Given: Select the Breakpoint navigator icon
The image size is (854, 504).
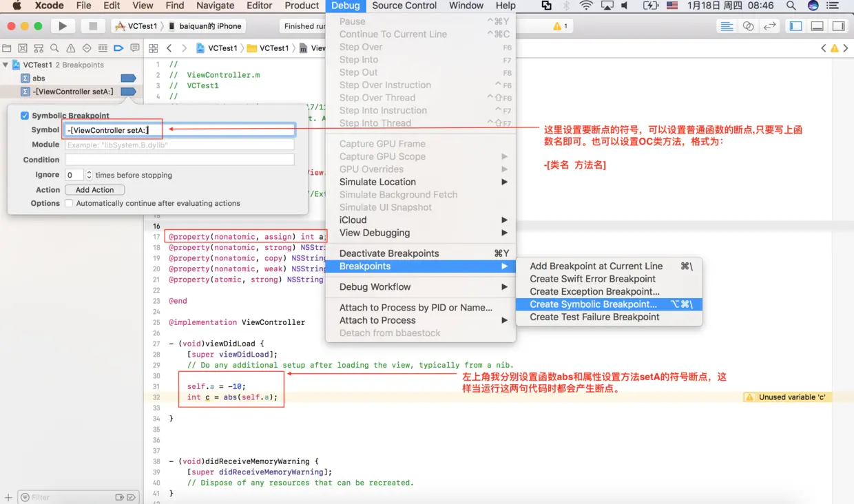Looking at the screenshot, I should click(x=118, y=48).
